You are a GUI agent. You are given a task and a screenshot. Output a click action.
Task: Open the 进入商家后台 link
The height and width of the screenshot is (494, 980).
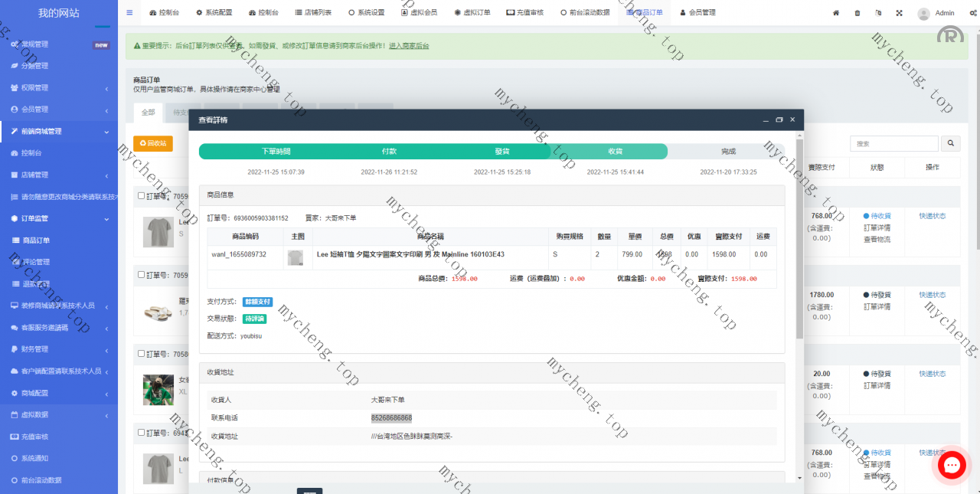point(409,46)
